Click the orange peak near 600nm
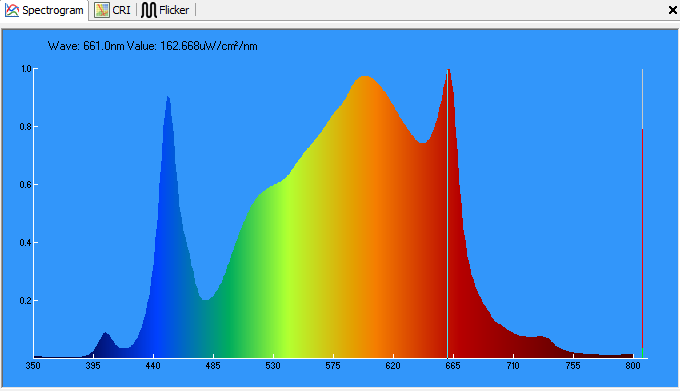Image resolution: width=680 pixels, height=391 pixels. (x=365, y=80)
